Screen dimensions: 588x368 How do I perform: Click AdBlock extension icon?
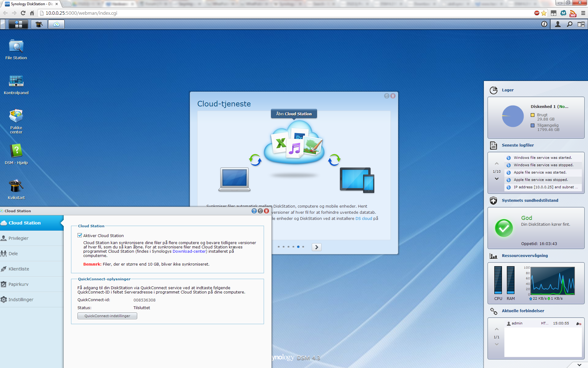tap(537, 13)
